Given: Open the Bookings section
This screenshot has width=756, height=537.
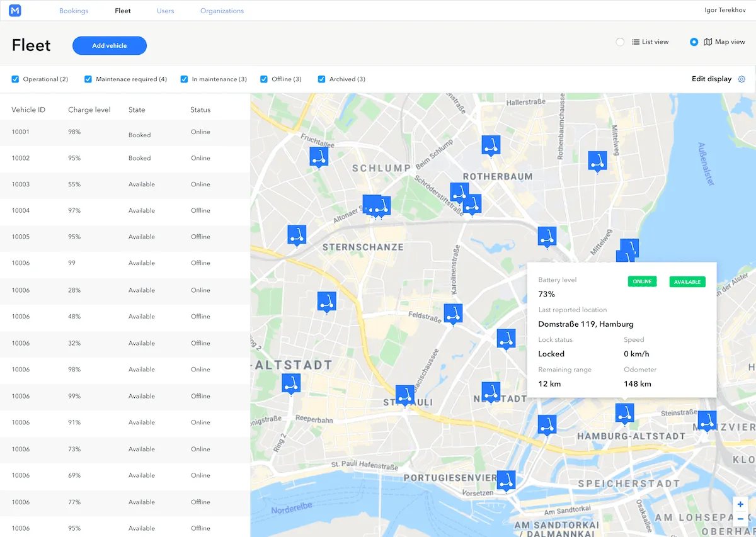Looking at the screenshot, I should point(74,10).
